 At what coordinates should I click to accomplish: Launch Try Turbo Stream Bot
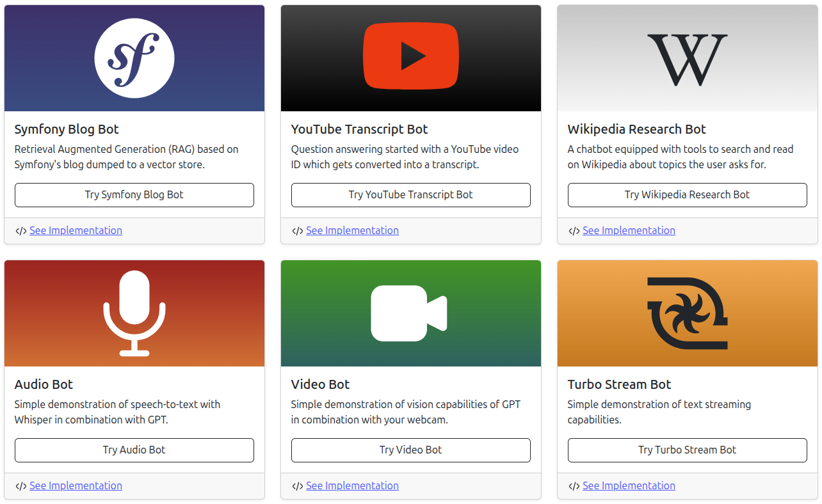coord(688,450)
